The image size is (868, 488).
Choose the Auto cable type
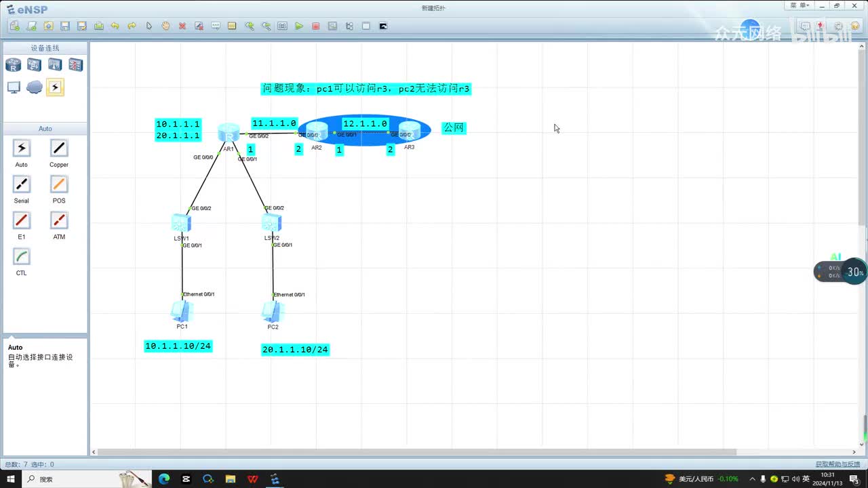22,148
